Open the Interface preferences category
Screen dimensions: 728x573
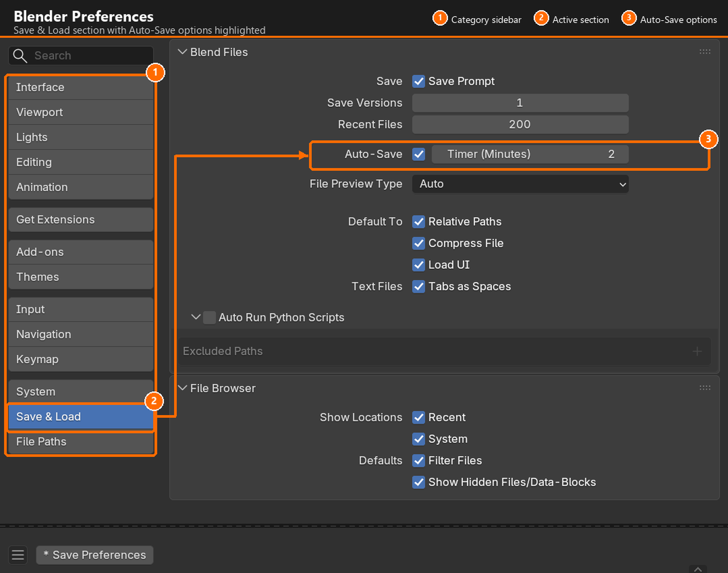tap(81, 87)
